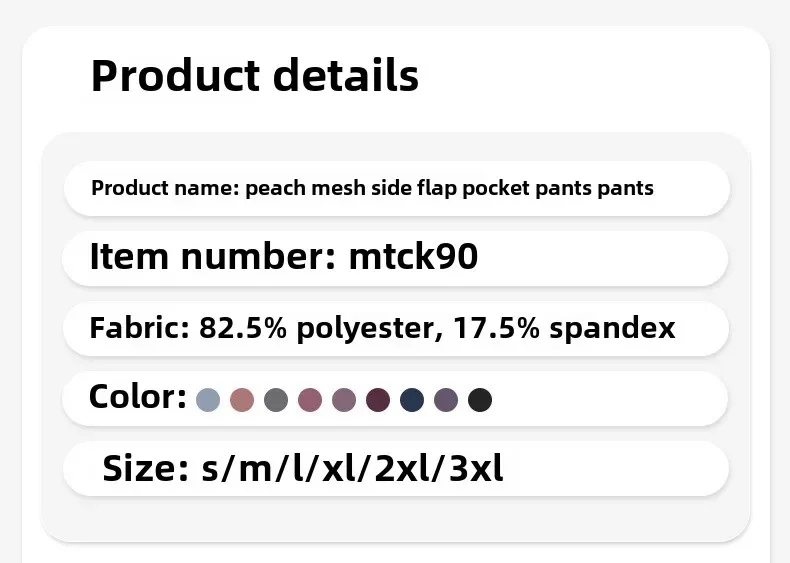790x563 pixels.
Task: Click '2xl' in the size list
Action: [403, 469]
